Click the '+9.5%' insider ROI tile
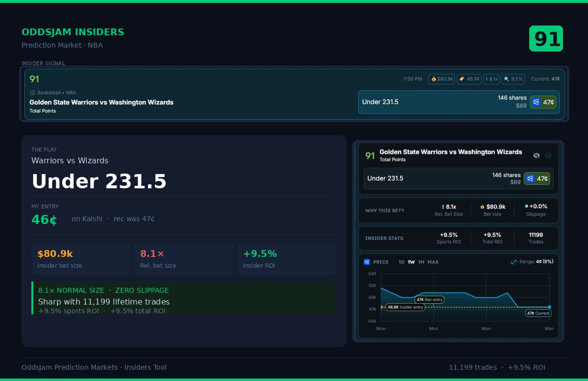This screenshot has height=381, width=588. pos(287,259)
